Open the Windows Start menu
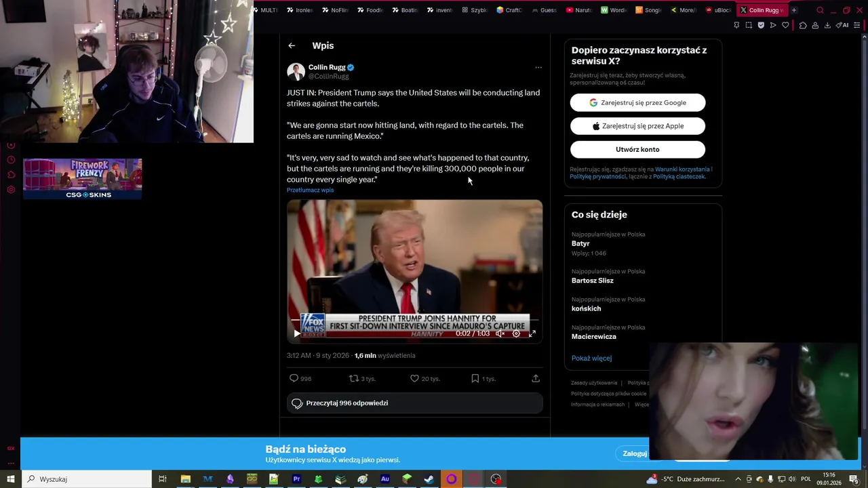Screen dimensions: 868x488 pos(10,479)
